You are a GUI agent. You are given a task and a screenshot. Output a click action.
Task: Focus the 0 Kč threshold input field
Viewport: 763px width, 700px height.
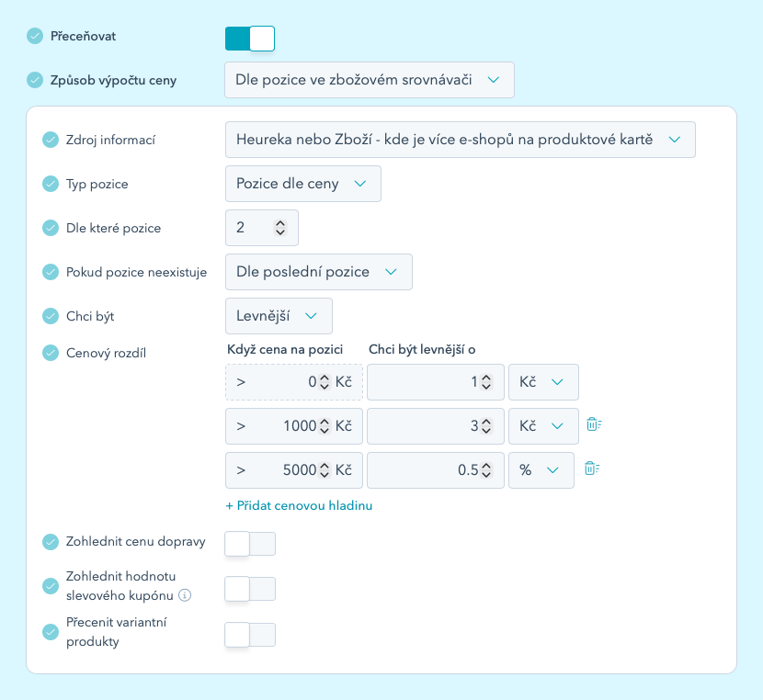pos(294,382)
